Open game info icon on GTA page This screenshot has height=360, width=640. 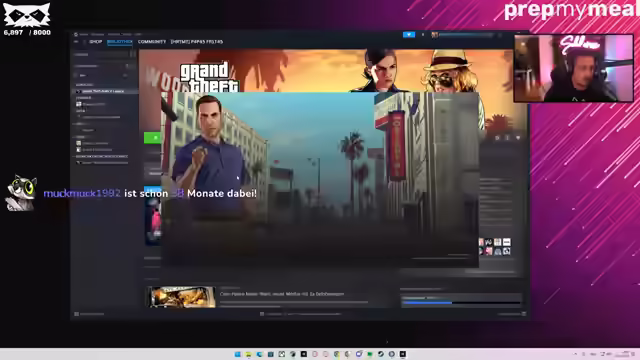click(507, 138)
